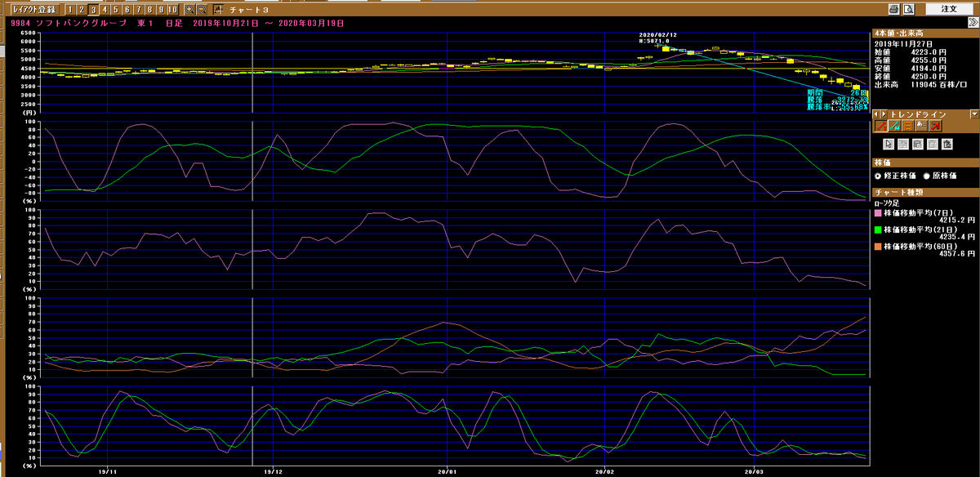The height and width of the screenshot is (477, 980).
Task: Open print preview icon
Action: click(x=908, y=9)
